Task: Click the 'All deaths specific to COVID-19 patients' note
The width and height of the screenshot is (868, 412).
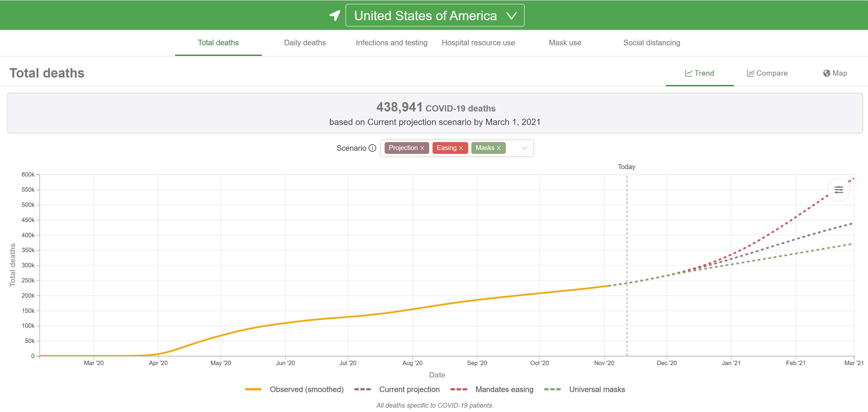Action: coord(435,405)
